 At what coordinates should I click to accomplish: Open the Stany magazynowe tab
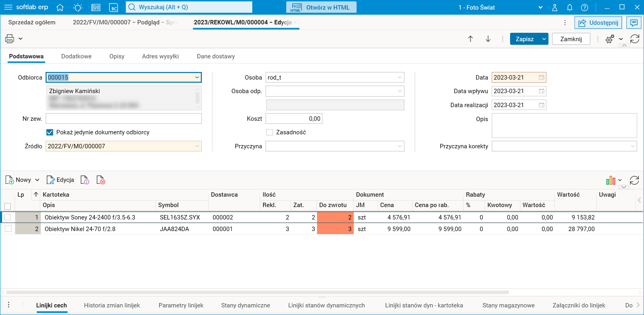pyautogui.click(x=508, y=305)
